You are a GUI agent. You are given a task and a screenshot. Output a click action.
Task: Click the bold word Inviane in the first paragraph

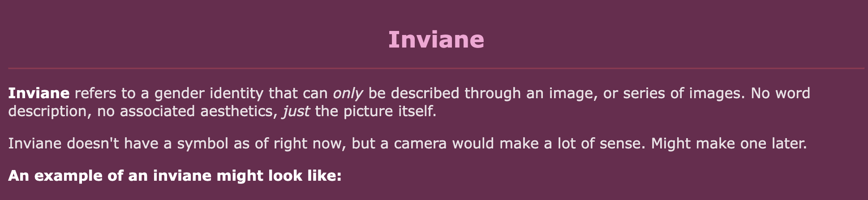coord(39,93)
